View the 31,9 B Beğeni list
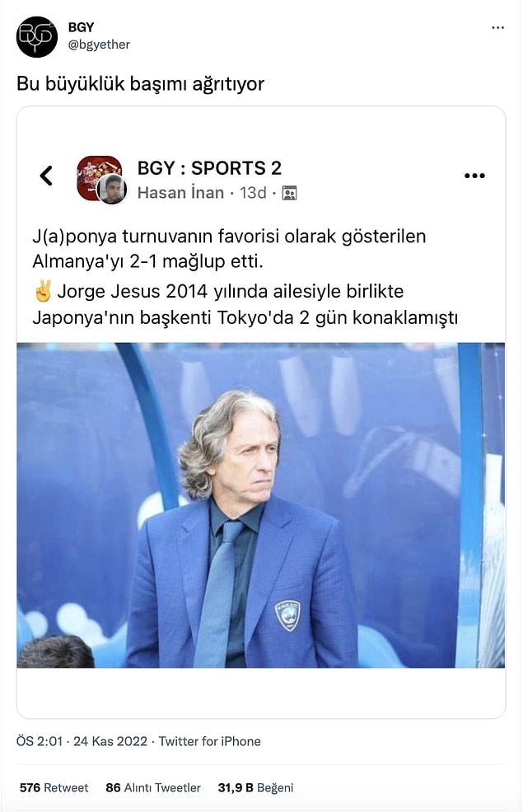Viewport: 523px width, 812px height. point(255,787)
